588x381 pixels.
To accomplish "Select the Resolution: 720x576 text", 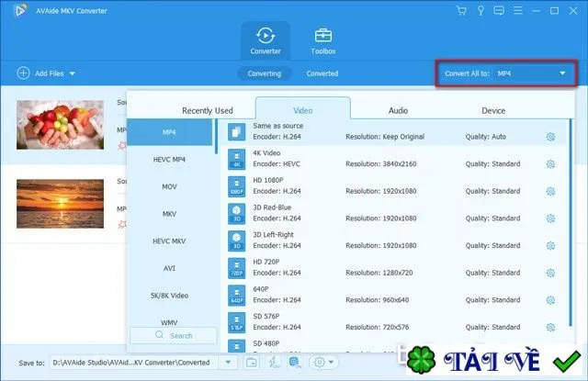I will (x=378, y=328).
